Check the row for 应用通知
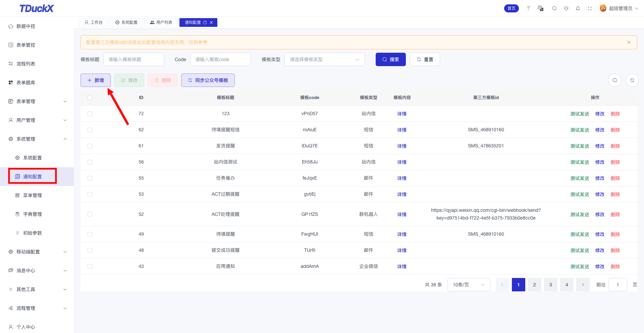Image resolution: width=644 pixels, height=333 pixels. point(90,267)
